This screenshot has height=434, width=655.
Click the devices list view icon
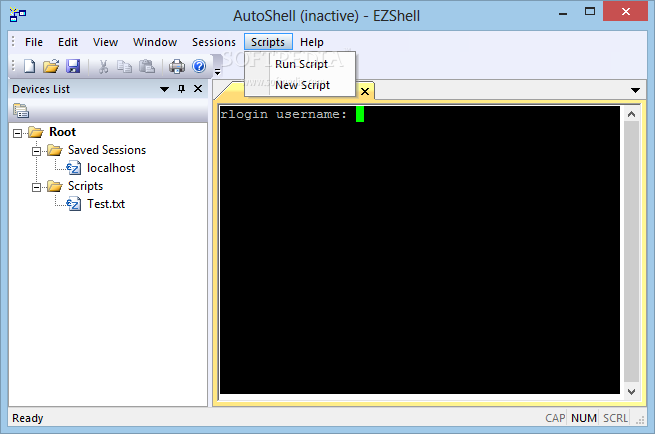click(x=21, y=111)
